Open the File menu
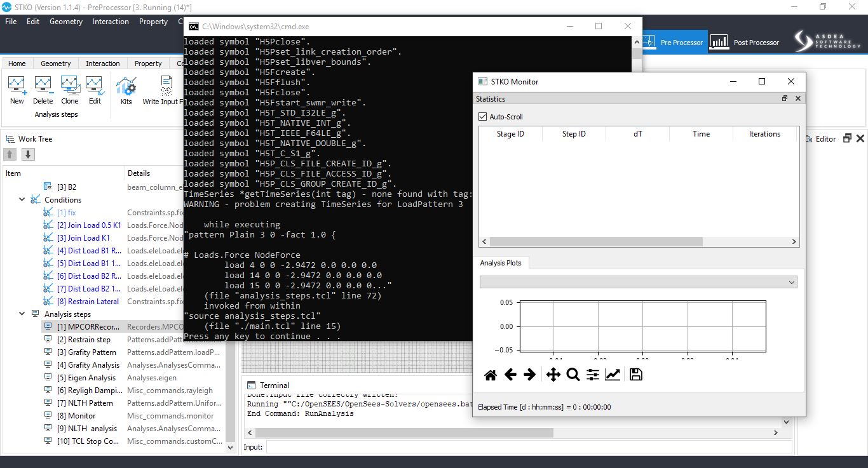 coord(11,22)
